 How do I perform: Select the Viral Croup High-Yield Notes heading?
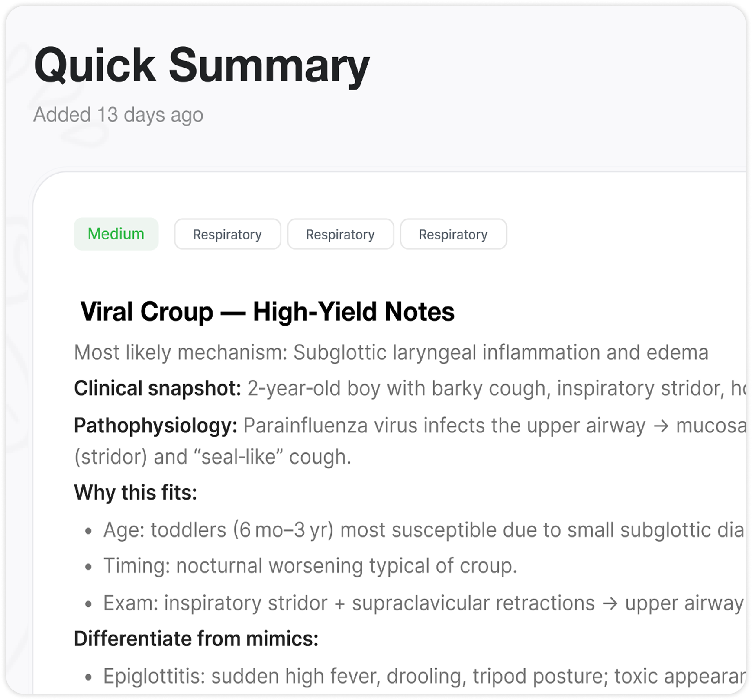267,312
